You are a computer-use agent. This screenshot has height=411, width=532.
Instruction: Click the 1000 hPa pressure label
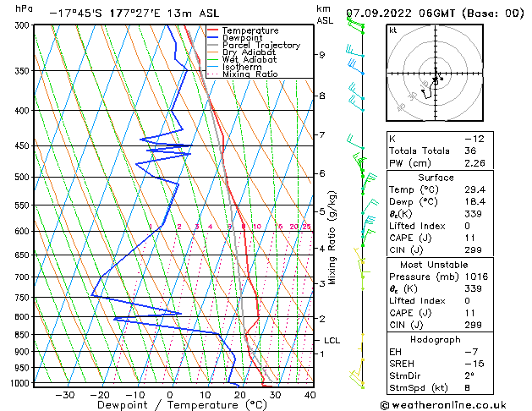22,383
